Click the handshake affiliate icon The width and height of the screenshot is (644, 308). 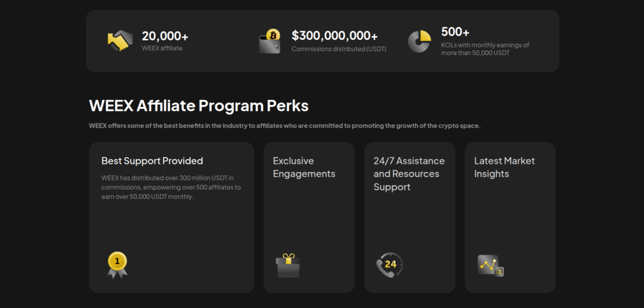coord(120,41)
